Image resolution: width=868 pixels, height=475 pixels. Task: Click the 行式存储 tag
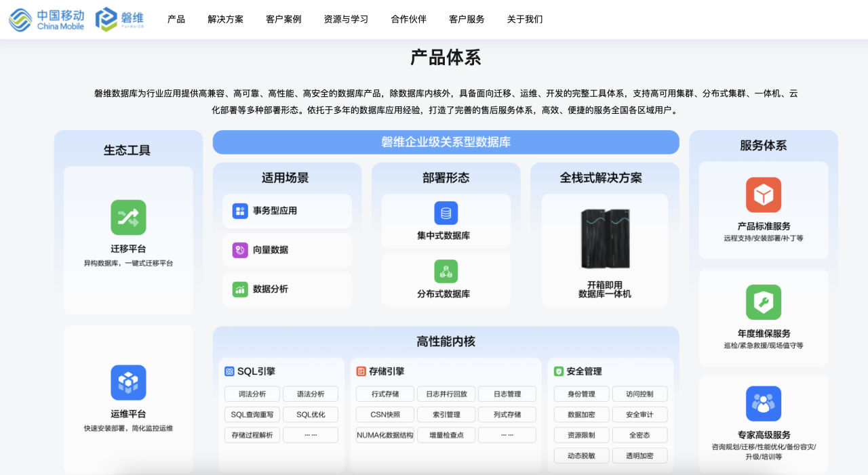(385, 394)
